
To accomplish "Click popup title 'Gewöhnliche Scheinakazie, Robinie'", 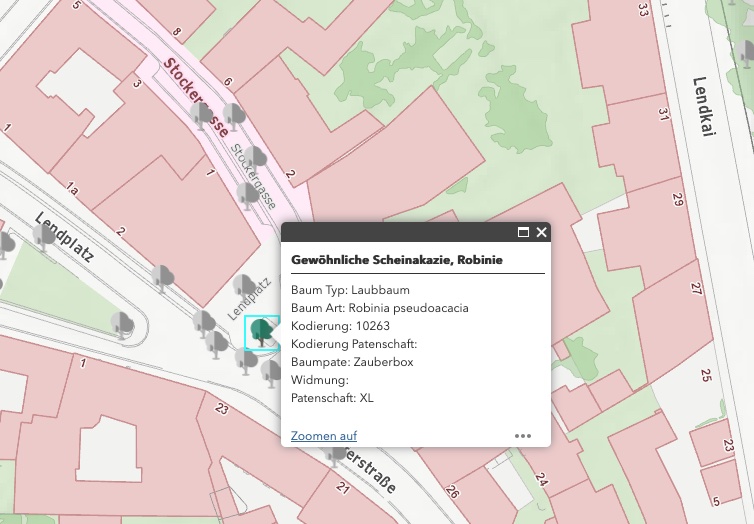I will click(x=397, y=260).
